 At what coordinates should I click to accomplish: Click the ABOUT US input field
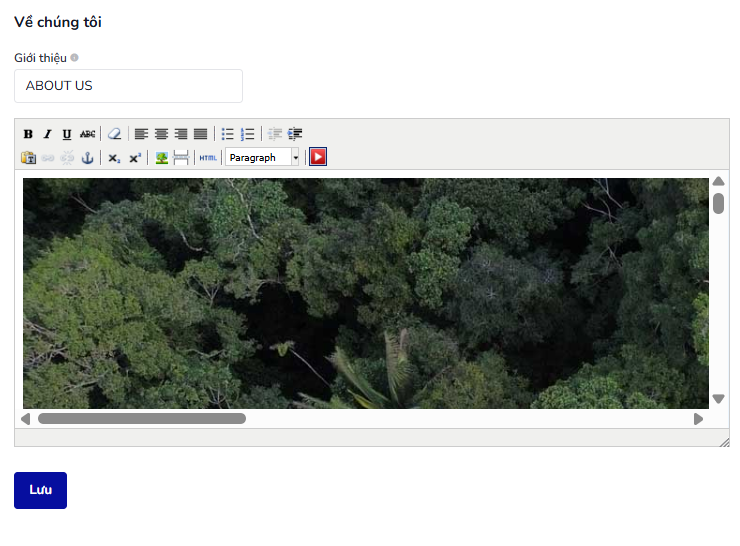[x=128, y=86]
